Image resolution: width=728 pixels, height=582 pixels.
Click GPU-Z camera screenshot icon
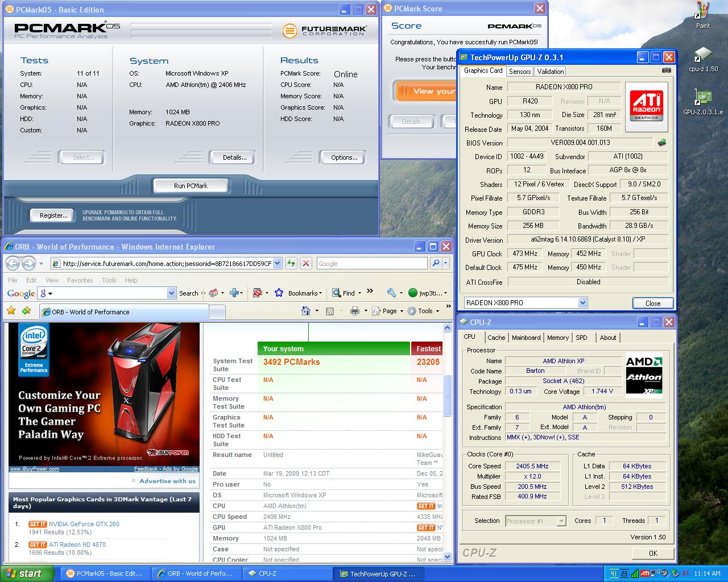point(667,70)
